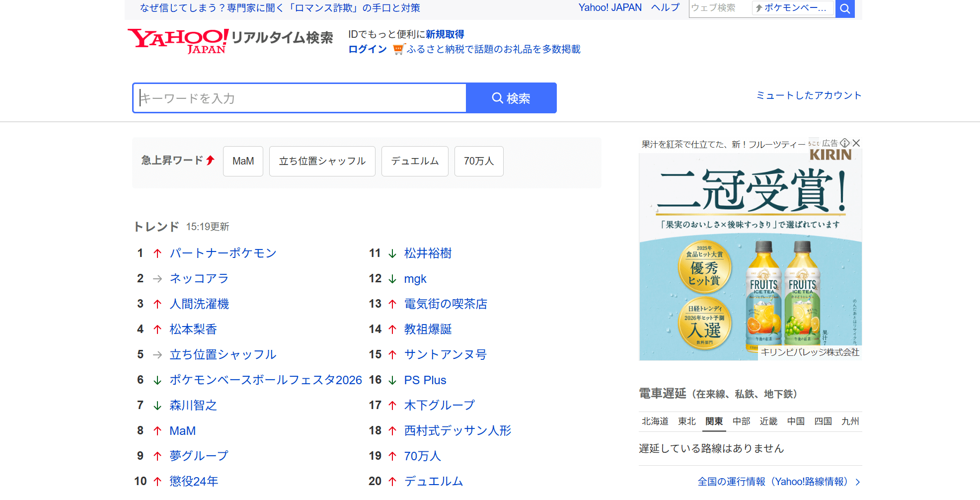Screen dimensions: 980x500
Task: Click the MaM rising word chip
Action: coord(243,161)
